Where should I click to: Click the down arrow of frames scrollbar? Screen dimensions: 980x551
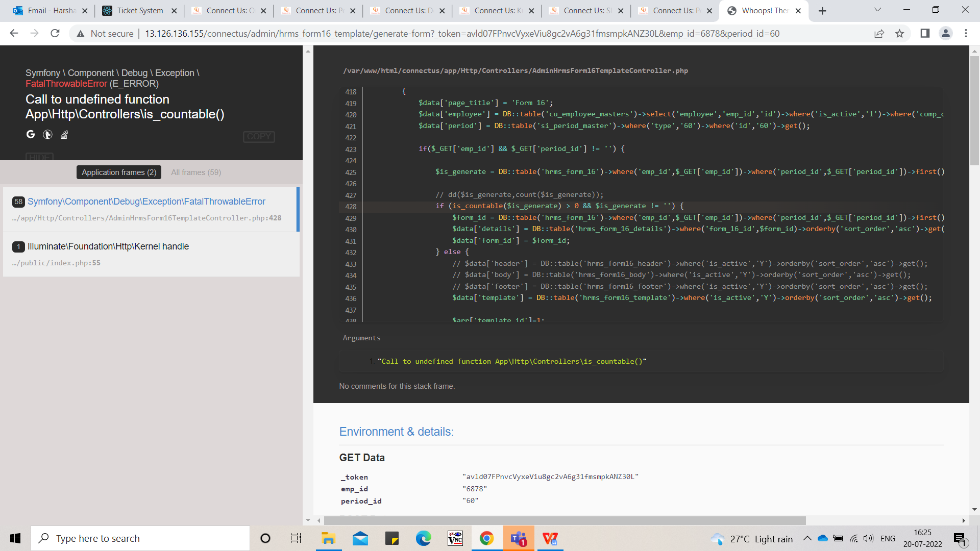click(308, 520)
